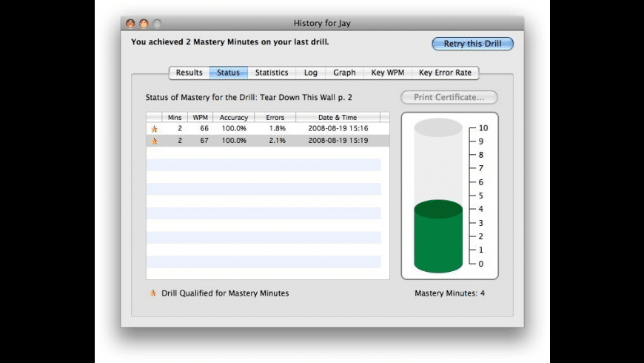Sort by the Accuracy column header
Viewport: 644px width, 363px height.
234,117
